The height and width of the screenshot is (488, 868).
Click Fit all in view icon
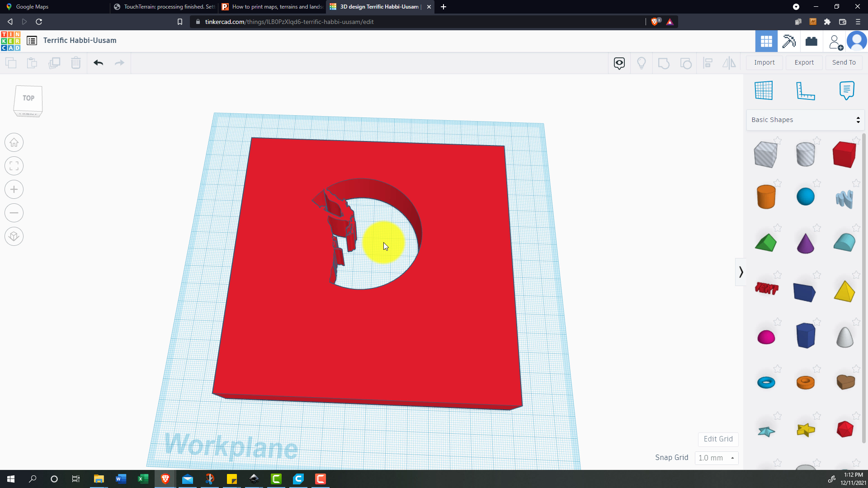[x=14, y=166]
